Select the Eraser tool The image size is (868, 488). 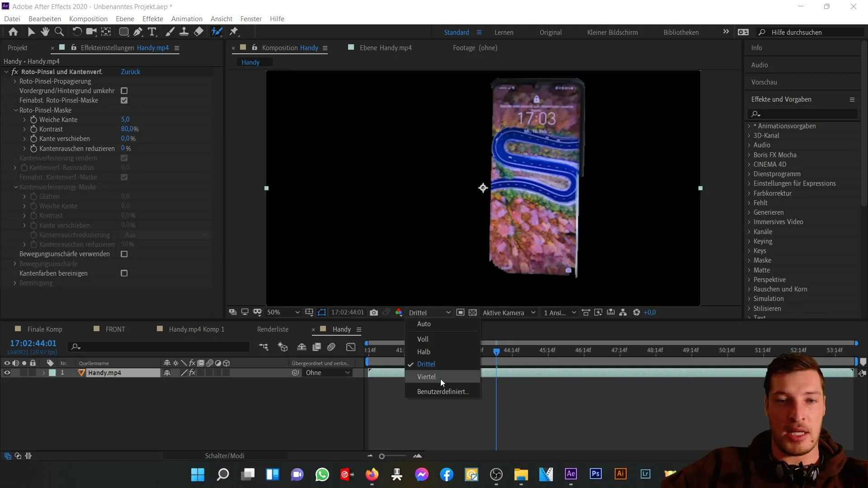[198, 32]
